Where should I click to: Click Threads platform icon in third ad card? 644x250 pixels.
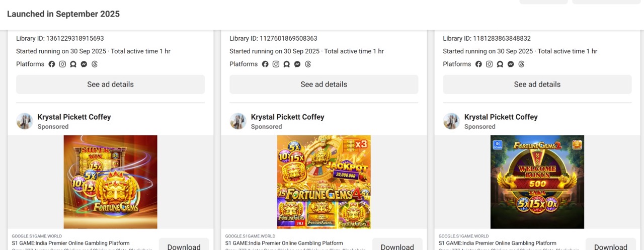point(521,64)
